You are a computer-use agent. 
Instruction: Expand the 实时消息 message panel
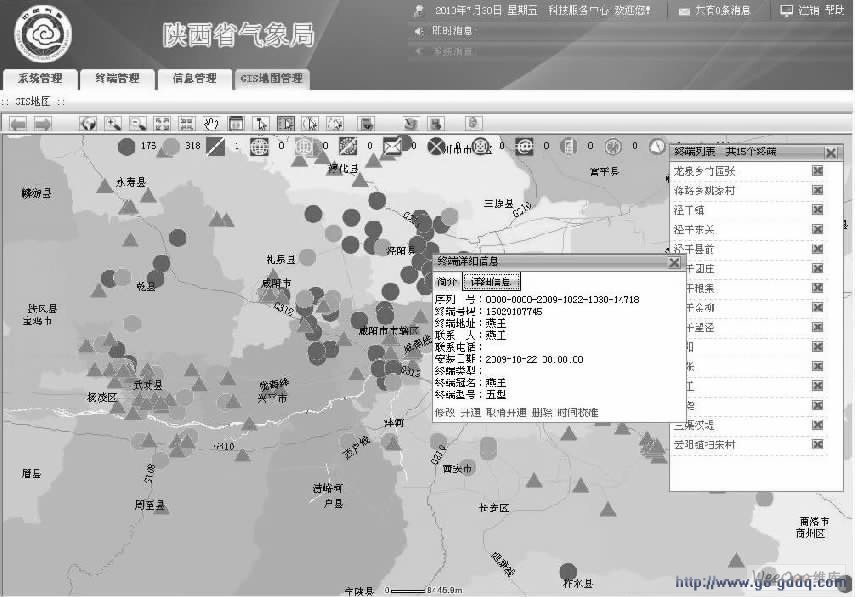[x=451, y=30]
